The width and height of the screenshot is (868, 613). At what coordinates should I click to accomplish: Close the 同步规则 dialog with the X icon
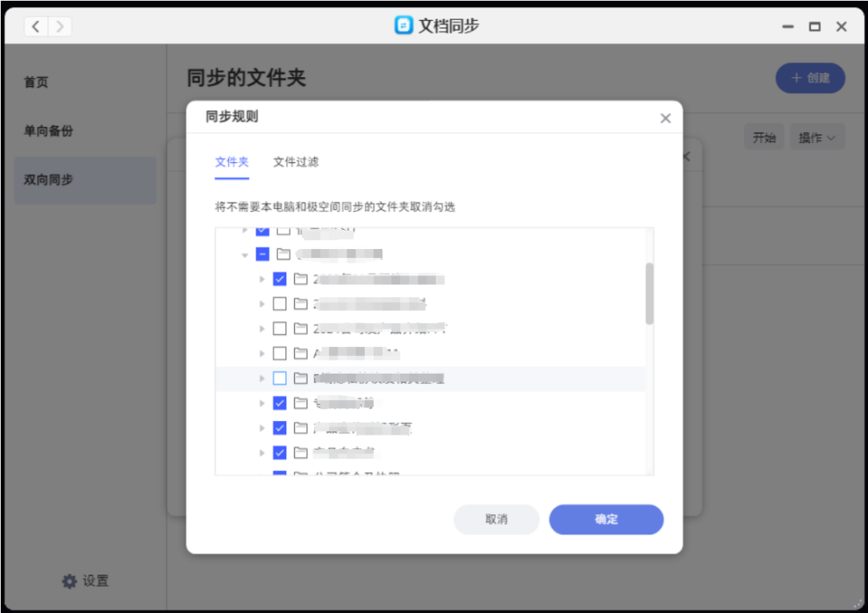click(x=665, y=117)
